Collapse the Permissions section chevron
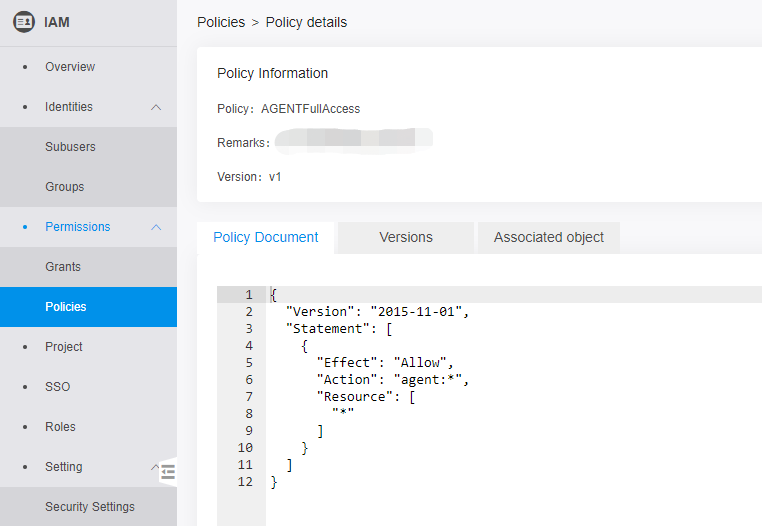762x526 pixels. tap(156, 228)
